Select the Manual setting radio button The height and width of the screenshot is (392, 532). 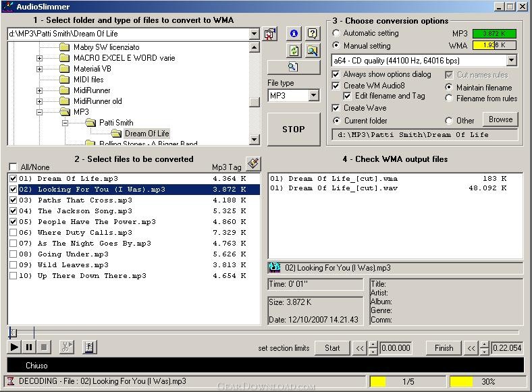[336, 45]
